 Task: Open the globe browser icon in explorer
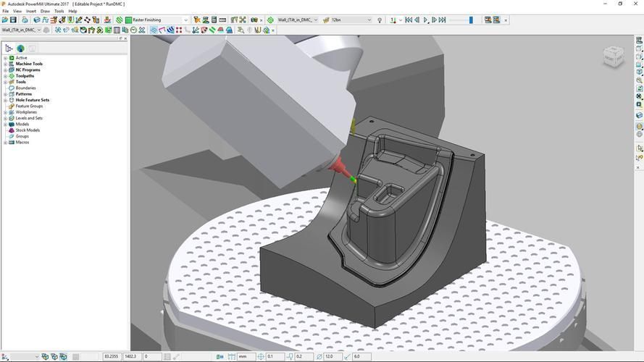click(20, 48)
